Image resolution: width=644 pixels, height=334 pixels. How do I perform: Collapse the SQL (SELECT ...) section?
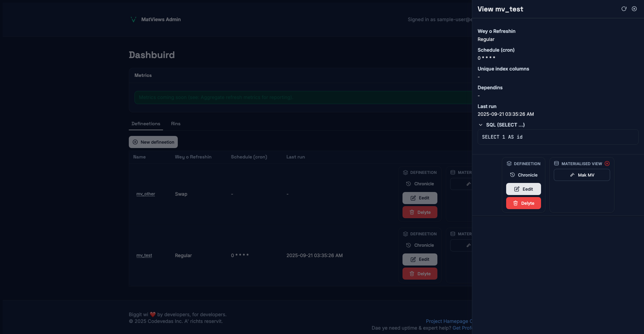(x=481, y=125)
